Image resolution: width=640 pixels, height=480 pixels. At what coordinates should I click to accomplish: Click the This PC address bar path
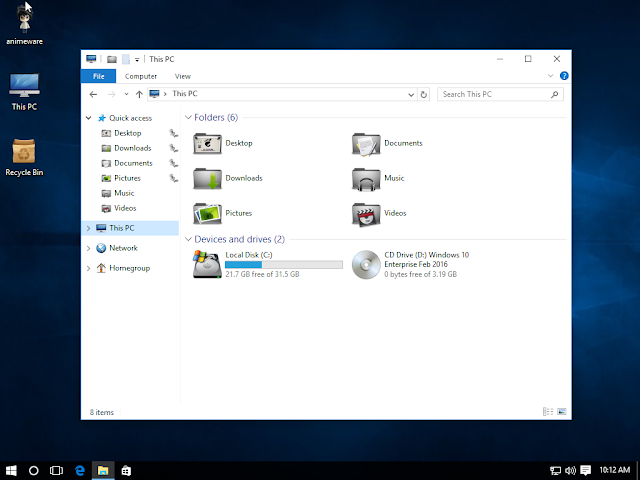point(185,94)
